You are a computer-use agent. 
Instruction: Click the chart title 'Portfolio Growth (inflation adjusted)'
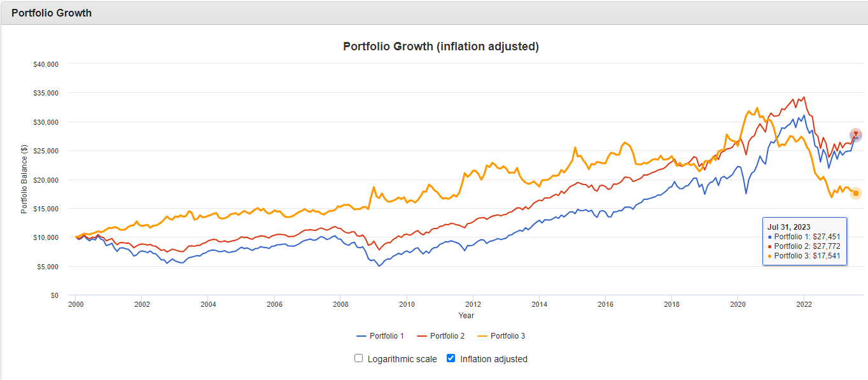pos(440,46)
